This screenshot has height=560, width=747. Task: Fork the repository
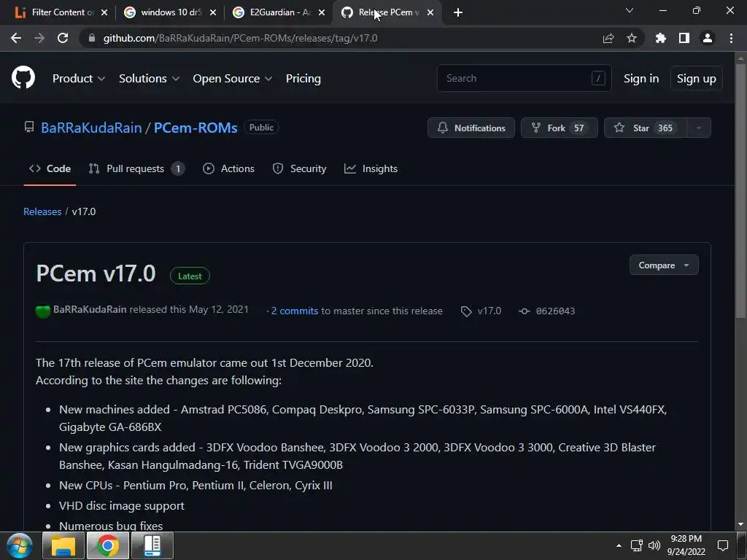559,128
